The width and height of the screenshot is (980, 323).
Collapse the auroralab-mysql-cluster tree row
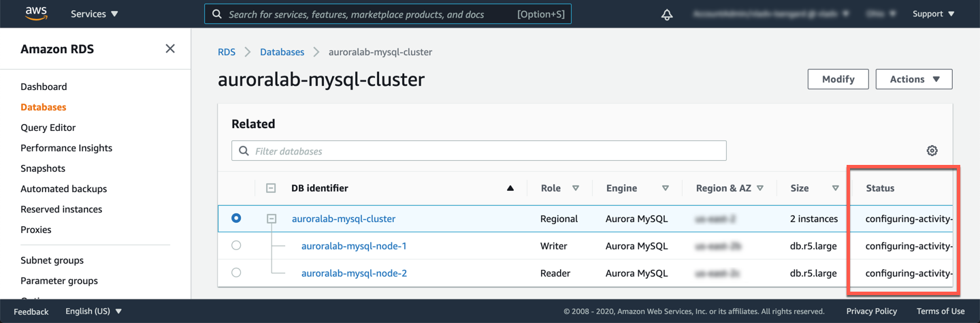pos(272,219)
